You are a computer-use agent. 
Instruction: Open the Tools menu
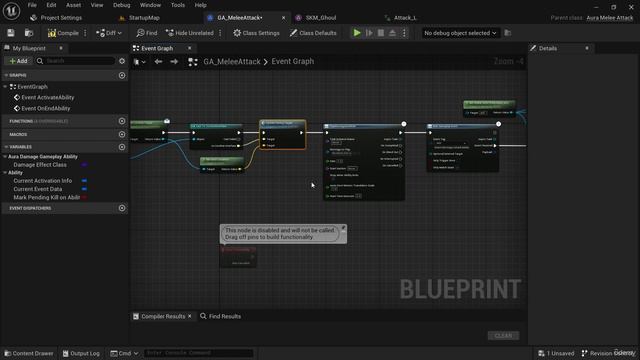(x=178, y=5)
